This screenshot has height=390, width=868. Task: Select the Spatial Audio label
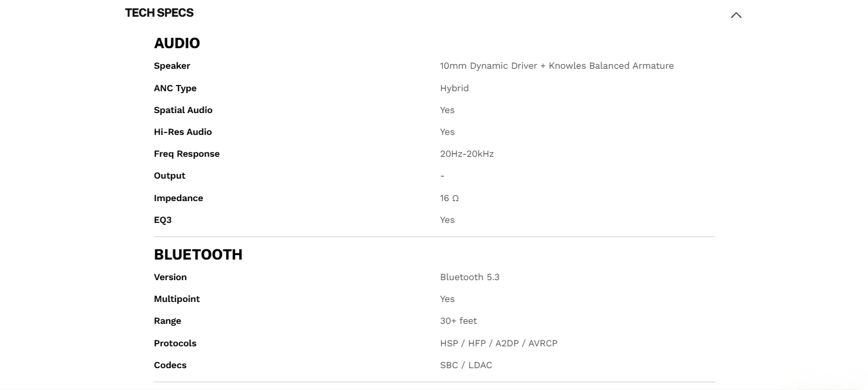point(183,110)
